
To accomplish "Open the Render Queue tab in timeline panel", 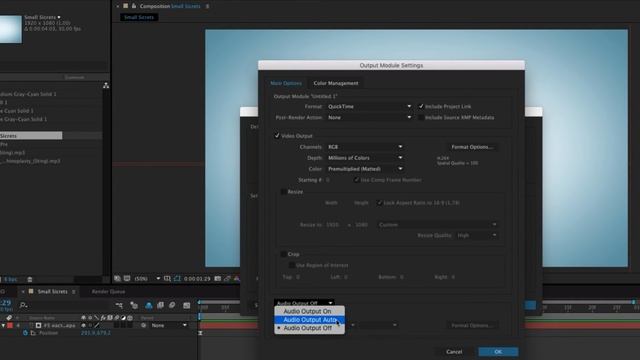I will click(108, 291).
